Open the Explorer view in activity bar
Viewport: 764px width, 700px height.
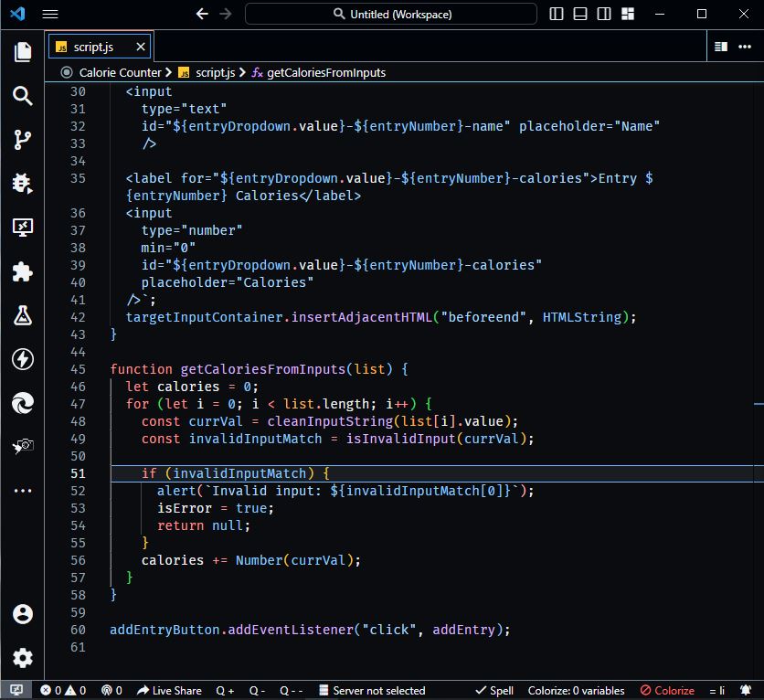[23, 52]
